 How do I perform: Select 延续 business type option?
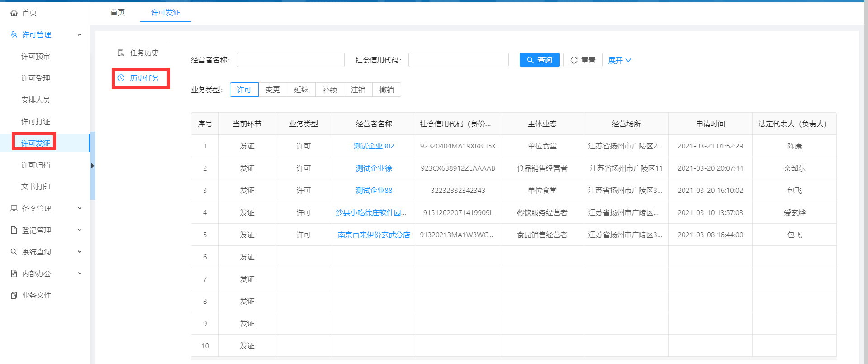[x=301, y=90]
